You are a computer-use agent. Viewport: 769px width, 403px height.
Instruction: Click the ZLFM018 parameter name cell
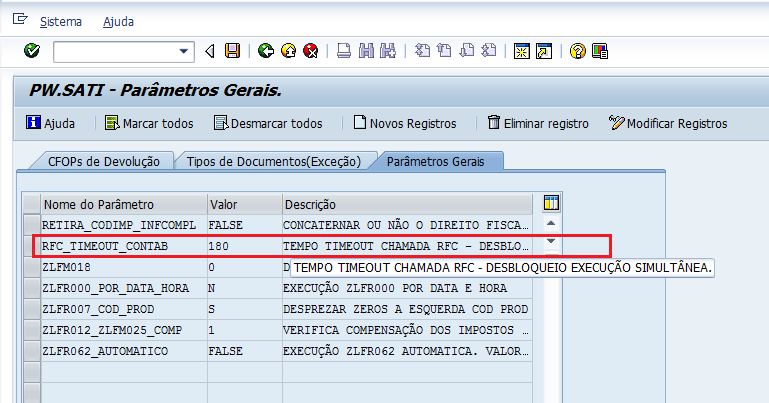(124, 267)
